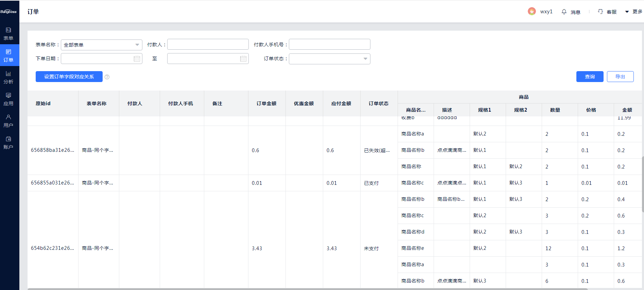Select the 订单 sidebar menu item
The width and height of the screenshot is (644, 290).
point(8,55)
